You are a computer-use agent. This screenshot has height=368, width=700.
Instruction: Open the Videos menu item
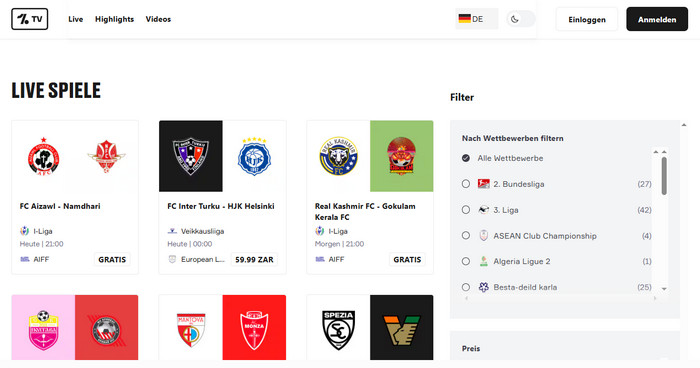pyautogui.click(x=158, y=19)
